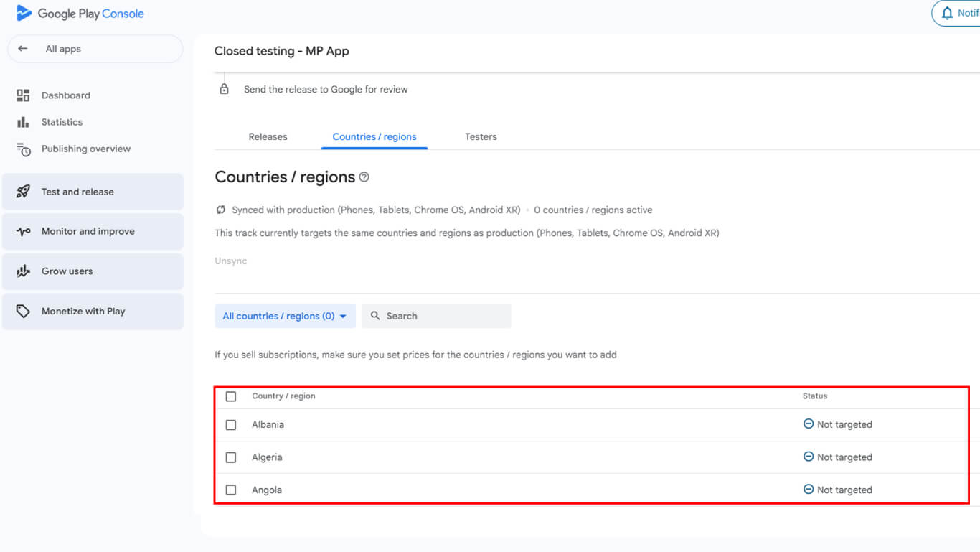This screenshot has width=980, height=552.
Task: Click the notification bell icon
Action: point(947,13)
